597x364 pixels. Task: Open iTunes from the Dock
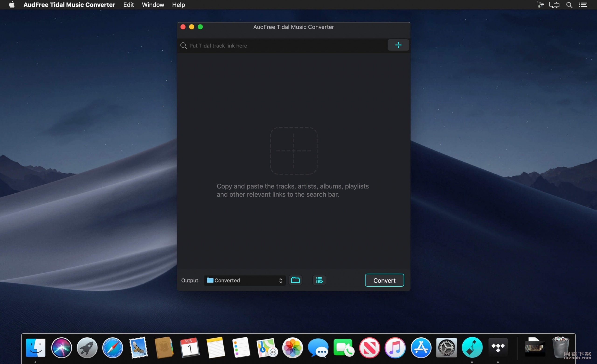[395, 348]
